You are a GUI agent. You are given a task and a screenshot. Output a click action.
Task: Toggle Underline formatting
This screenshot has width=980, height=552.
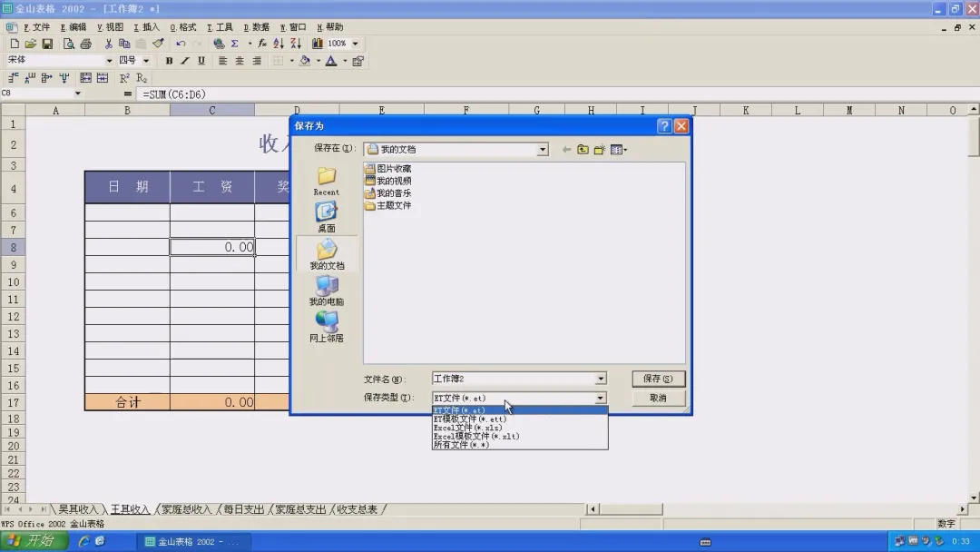coord(201,61)
